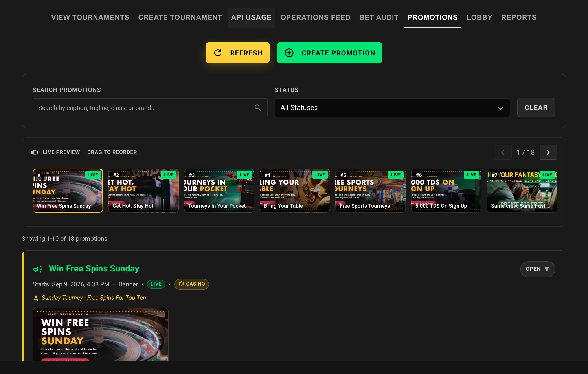Select the Promotions tab
The image size is (588, 374).
click(432, 17)
